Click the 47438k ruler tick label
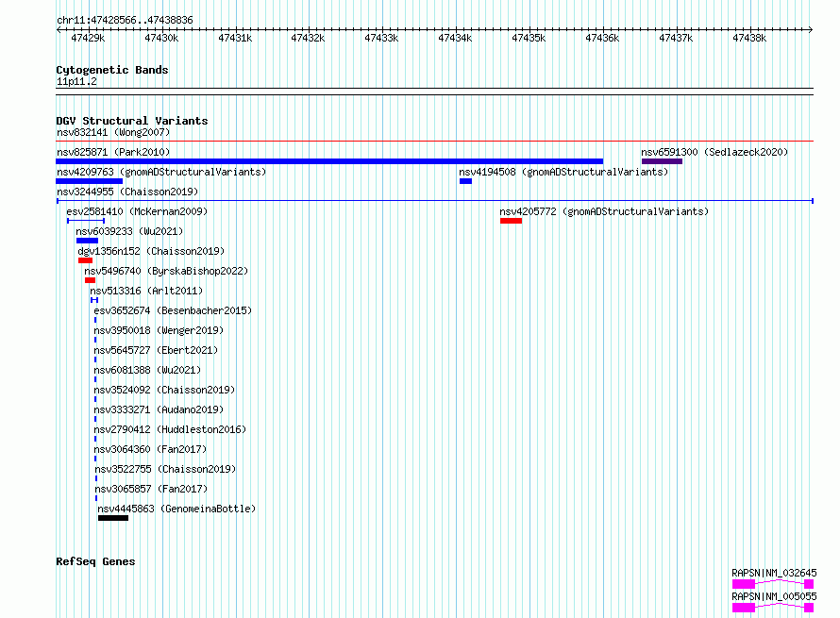840x618 pixels. (x=749, y=38)
